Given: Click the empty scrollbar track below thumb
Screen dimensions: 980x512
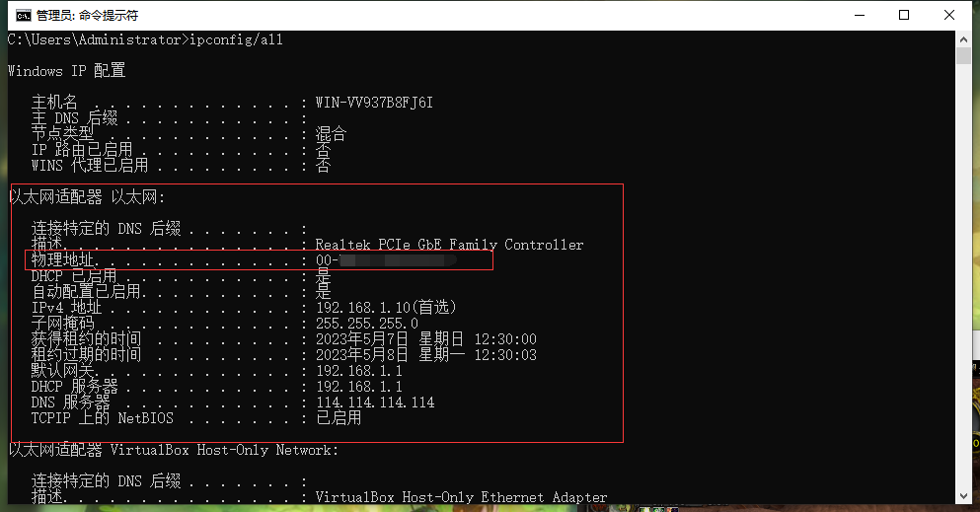Looking at the screenshot, I should [x=963, y=274].
